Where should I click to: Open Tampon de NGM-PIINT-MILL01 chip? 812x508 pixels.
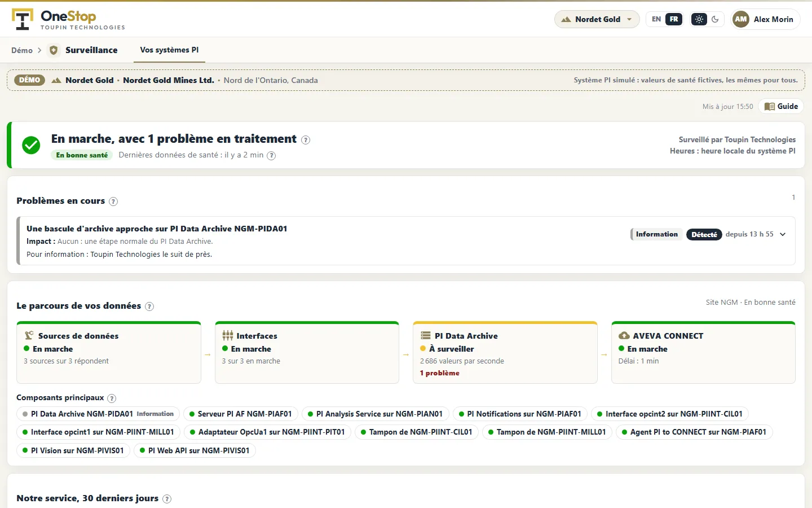click(547, 432)
